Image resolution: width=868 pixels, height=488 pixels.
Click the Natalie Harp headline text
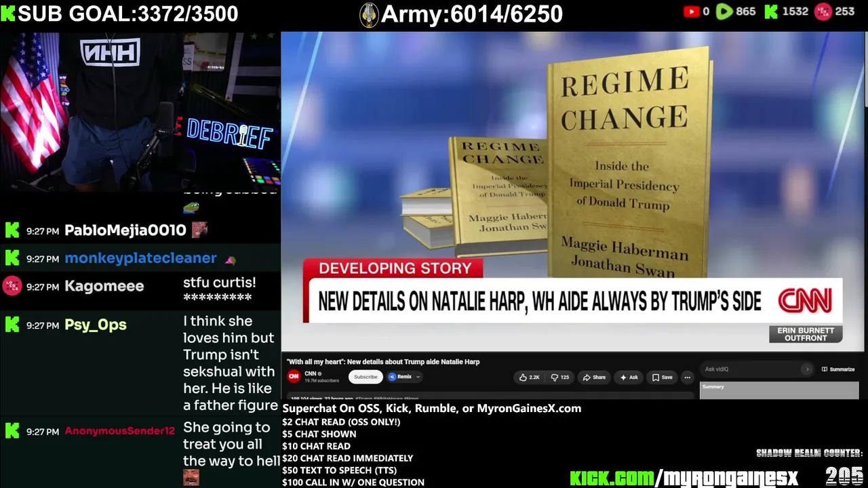coord(540,302)
